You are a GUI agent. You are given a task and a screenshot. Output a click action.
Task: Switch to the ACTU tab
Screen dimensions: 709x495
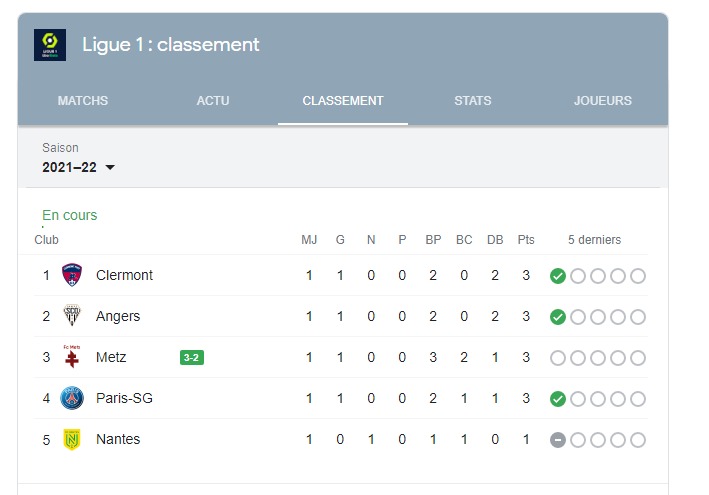[x=213, y=101]
